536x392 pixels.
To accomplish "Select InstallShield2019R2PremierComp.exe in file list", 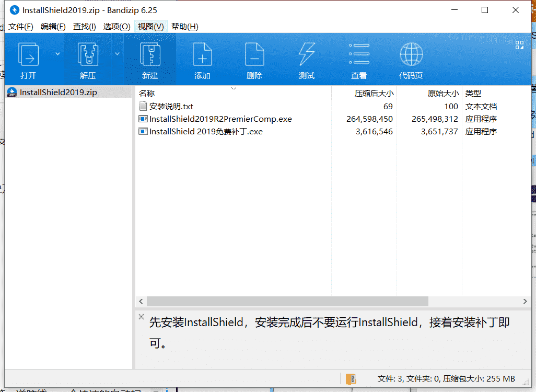I will (x=220, y=119).
